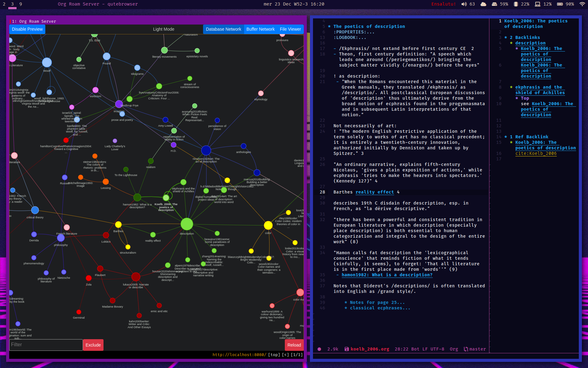Click the Database Network tab
Viewport: 588px width, 368px height.
point(223,29)
